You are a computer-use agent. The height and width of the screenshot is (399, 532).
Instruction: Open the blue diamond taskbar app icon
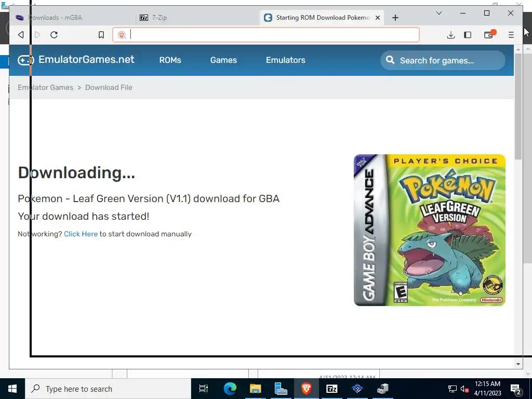coord(357,389)
